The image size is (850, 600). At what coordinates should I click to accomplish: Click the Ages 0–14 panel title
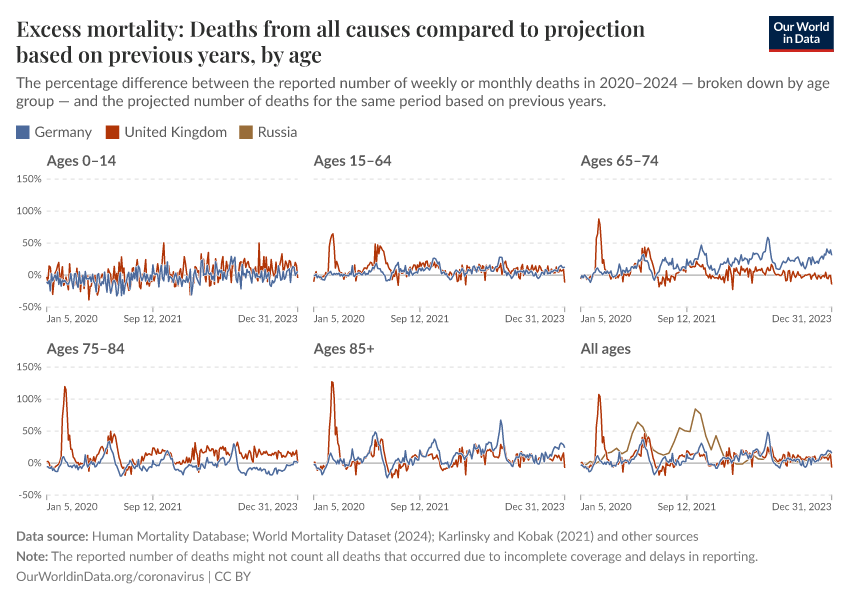click(86, 161)
